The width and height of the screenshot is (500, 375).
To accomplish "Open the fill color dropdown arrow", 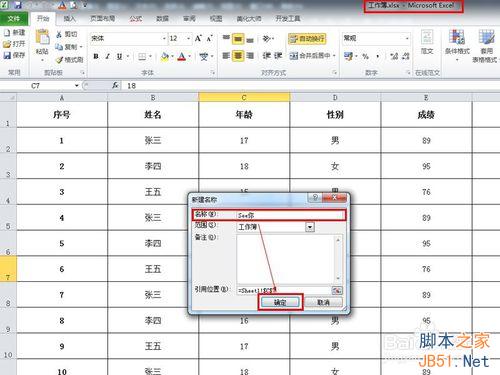I will click(x=172, y=56).
